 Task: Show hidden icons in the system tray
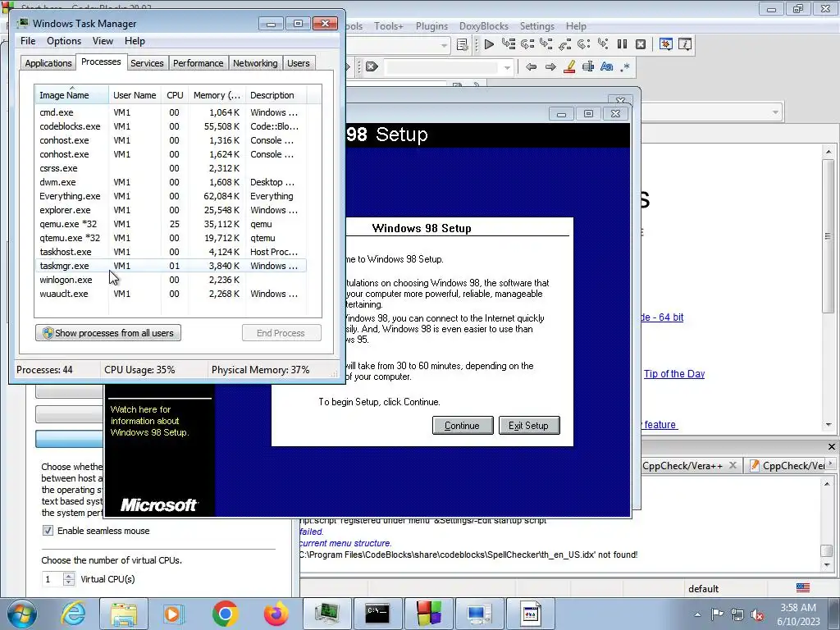coord(697,614)
